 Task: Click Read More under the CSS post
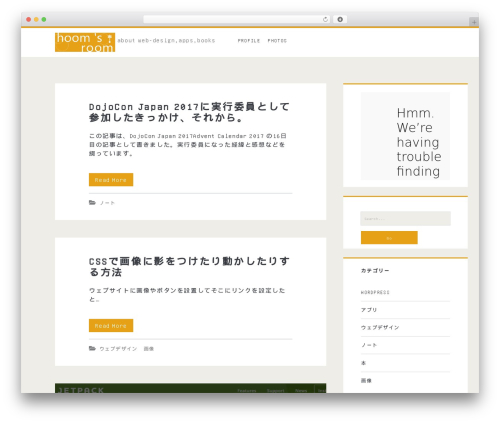tap(111, 326)
